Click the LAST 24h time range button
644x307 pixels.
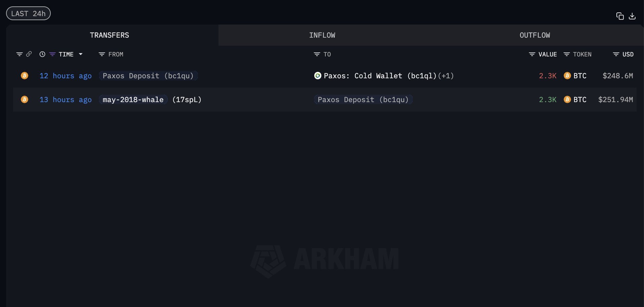pos(28,13)
